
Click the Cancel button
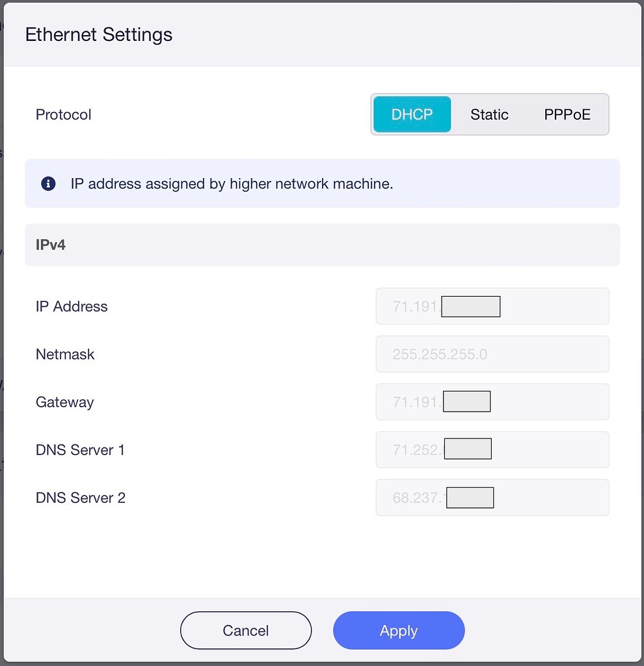tap(245, 630)
